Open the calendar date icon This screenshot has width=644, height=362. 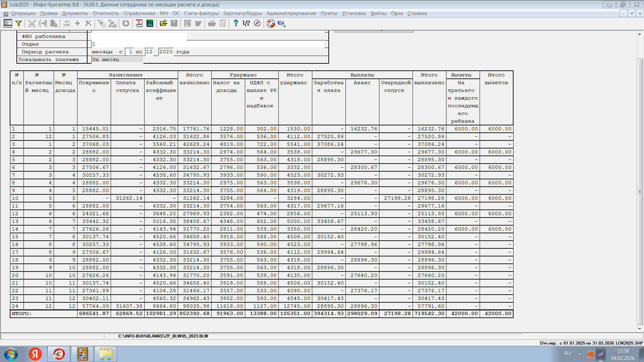[x=139, y=23]
